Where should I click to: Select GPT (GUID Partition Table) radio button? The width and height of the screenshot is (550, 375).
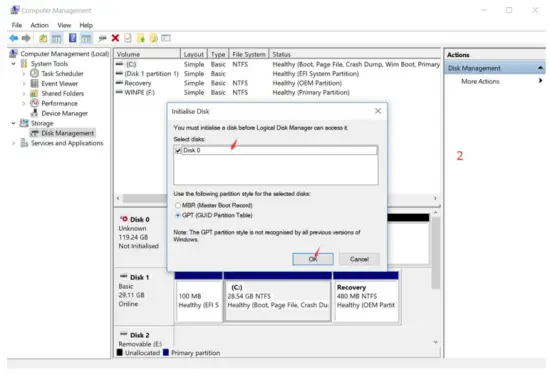[x=178, y=215]
